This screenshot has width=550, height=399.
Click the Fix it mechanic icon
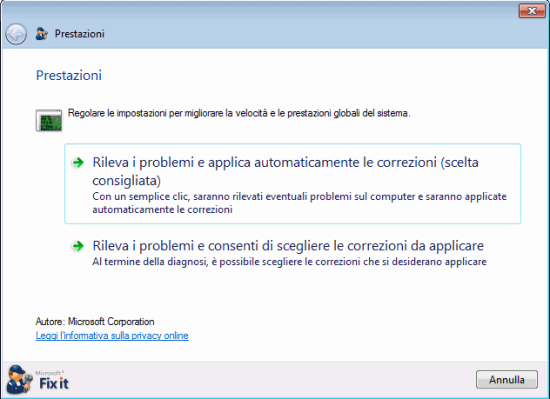tap(19, 379)
